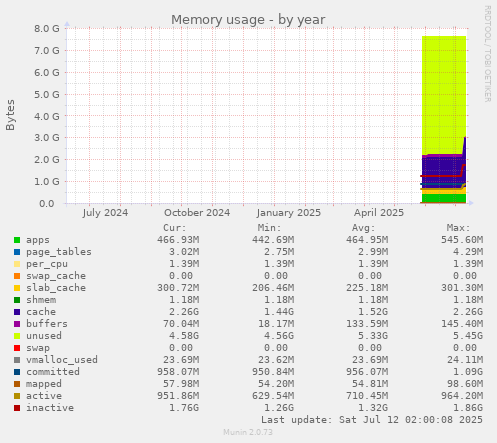Click the apps legend color swatch
Viewport: 497px width, 443px height.
point(17,240)
